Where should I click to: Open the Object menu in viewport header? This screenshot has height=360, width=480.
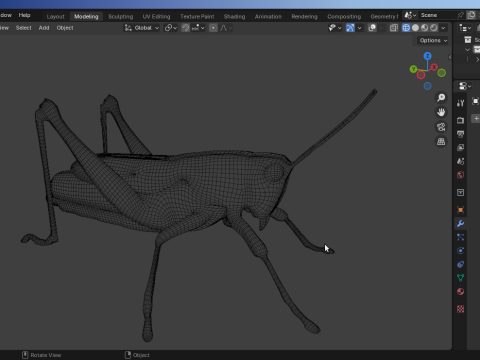pos(65,28)
